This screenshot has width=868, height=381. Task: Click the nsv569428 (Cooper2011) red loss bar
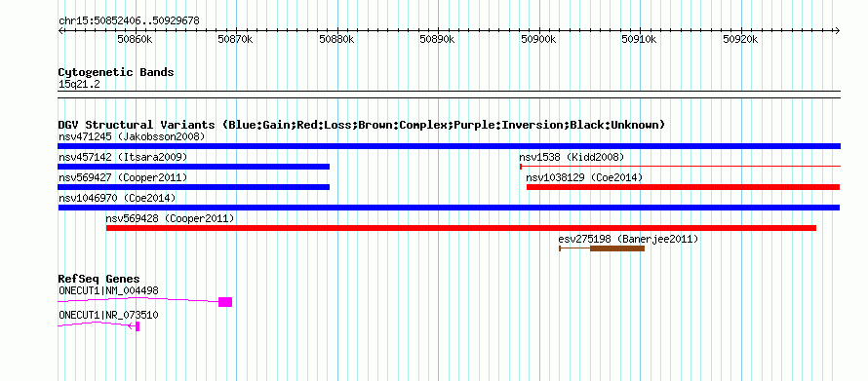click(x=461, y=228)
